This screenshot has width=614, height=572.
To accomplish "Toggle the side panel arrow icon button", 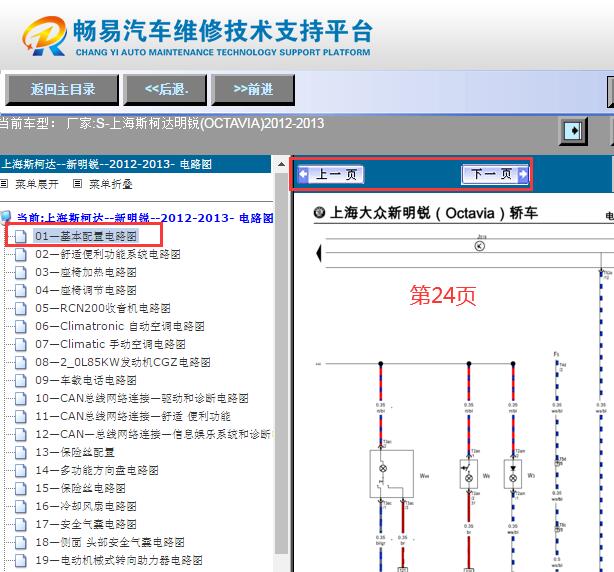I will [x=573, y=130].
